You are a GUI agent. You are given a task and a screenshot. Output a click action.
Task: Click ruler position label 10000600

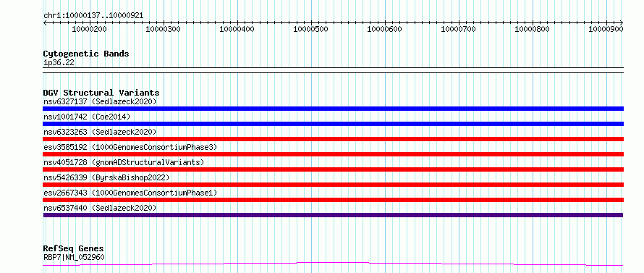click(x=384, y=29)
